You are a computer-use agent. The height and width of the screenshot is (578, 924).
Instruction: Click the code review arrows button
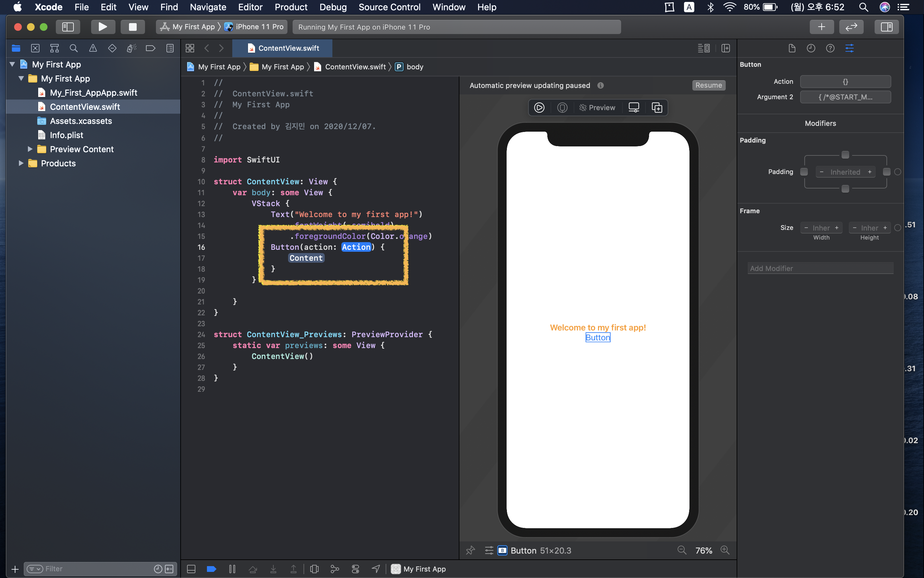tap(851, 27)
